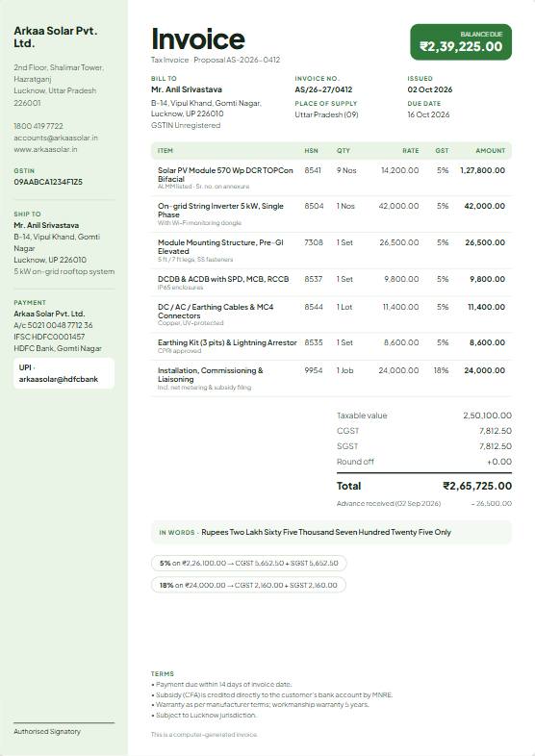Click the 18% GST cell
Screen dimensions: 535x756
pyautogui.click(x=441, y=370)
